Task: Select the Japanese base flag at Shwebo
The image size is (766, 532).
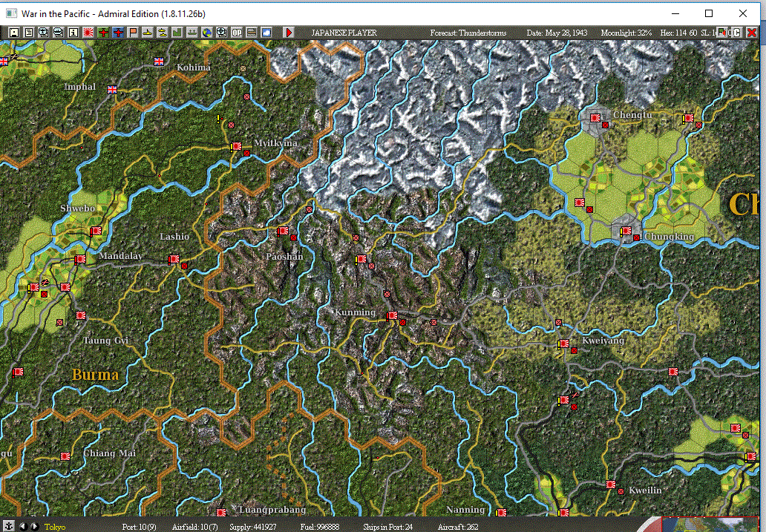Action: coord(96,231)
